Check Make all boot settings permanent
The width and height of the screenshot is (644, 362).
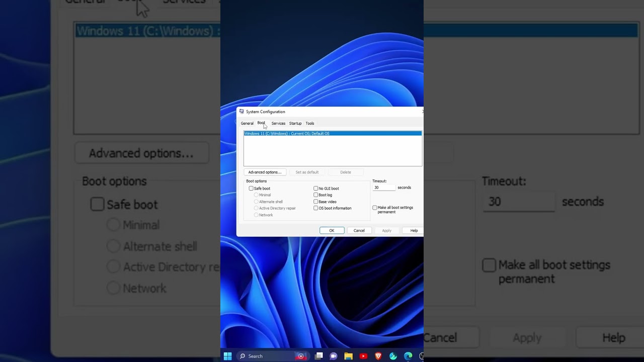tap(374, 208)
